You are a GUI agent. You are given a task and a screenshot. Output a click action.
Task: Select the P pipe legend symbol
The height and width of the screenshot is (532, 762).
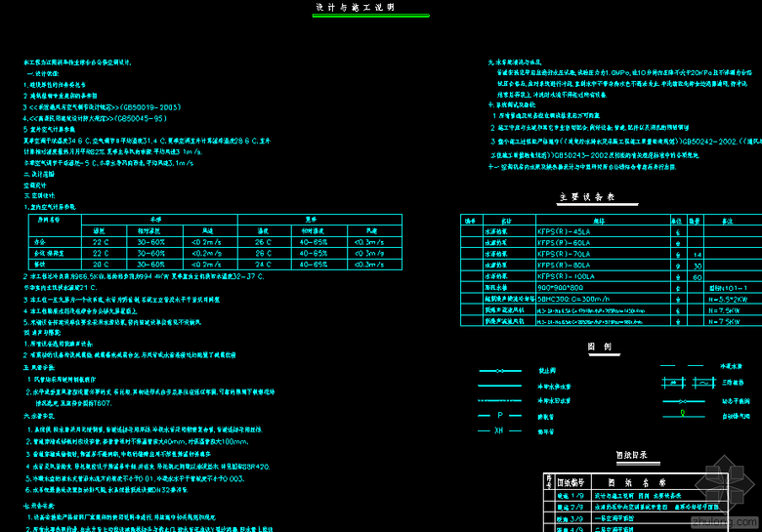click(500, 415)
